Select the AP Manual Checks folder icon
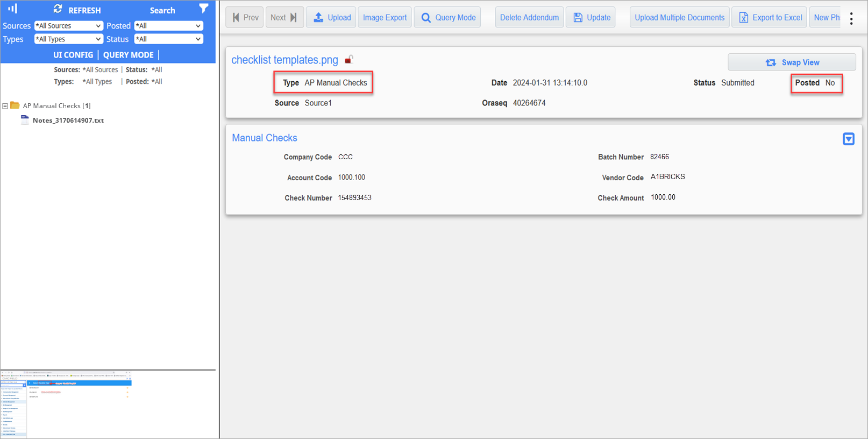This screenshot has height=439, width=868. click(15, 105)
